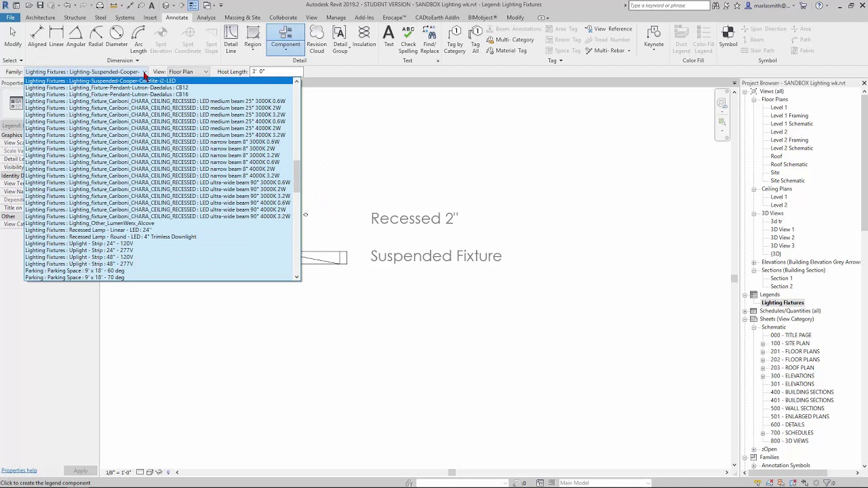Click the 1/8" = 1'-0" view scale

click(x=119, y=472)
